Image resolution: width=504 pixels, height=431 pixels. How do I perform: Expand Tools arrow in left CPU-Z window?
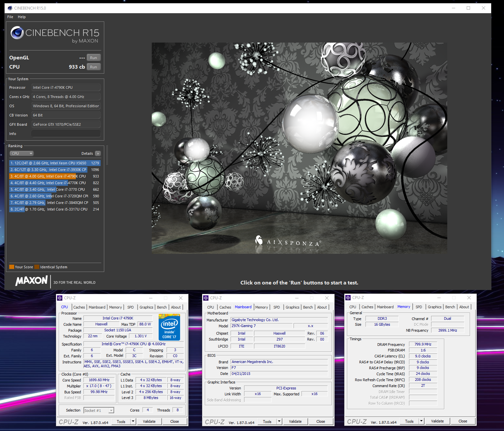click(x=133, y=422)
